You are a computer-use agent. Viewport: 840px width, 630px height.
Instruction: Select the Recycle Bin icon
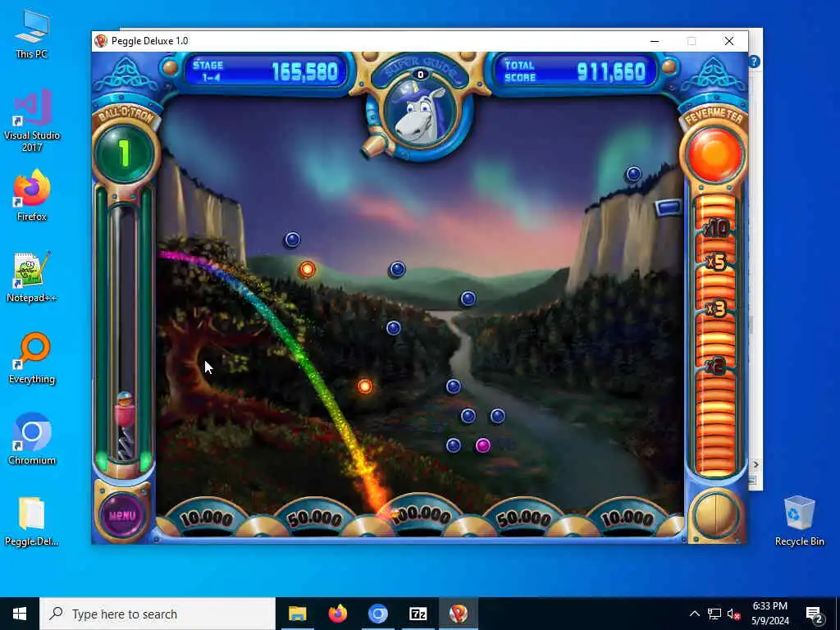799,521
